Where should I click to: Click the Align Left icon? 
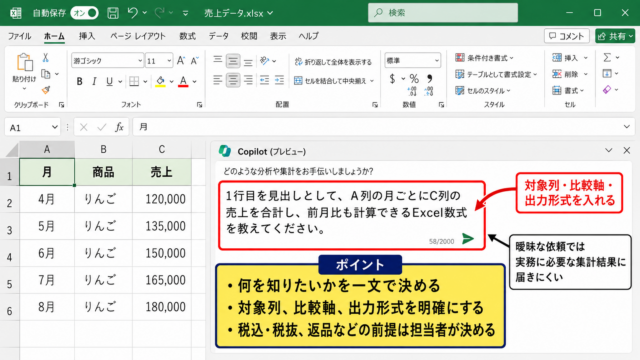[x=218, y=80]
